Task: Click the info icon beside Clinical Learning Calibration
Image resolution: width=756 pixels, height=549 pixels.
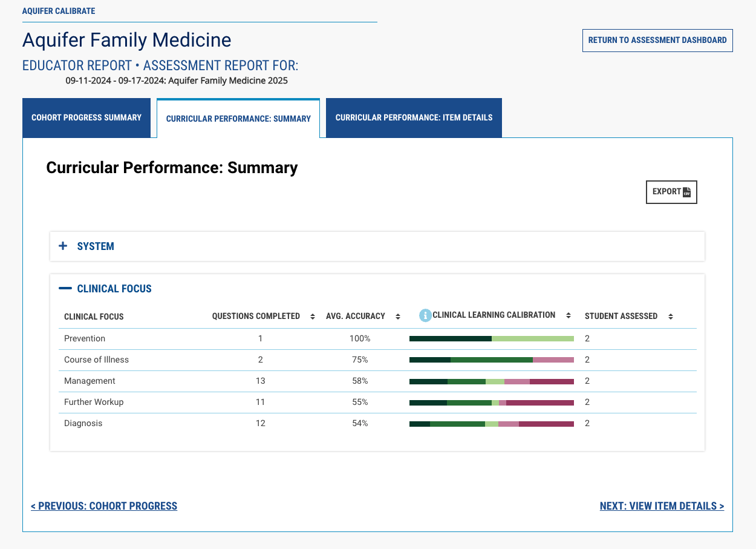Action: point(425,315)
